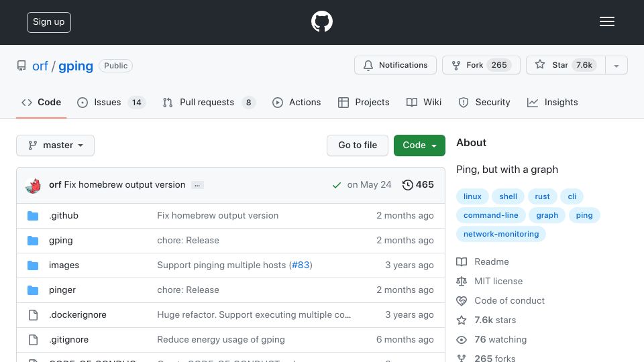Open the images folder
Viewport: 644px width, 362px height.
click(x=64, y=265)
